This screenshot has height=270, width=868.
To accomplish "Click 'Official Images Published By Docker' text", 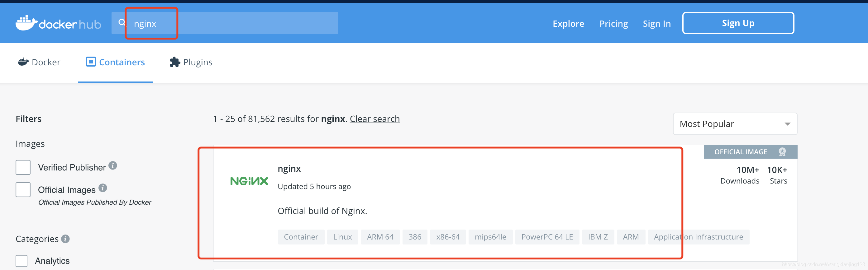I will pos(95,202).
